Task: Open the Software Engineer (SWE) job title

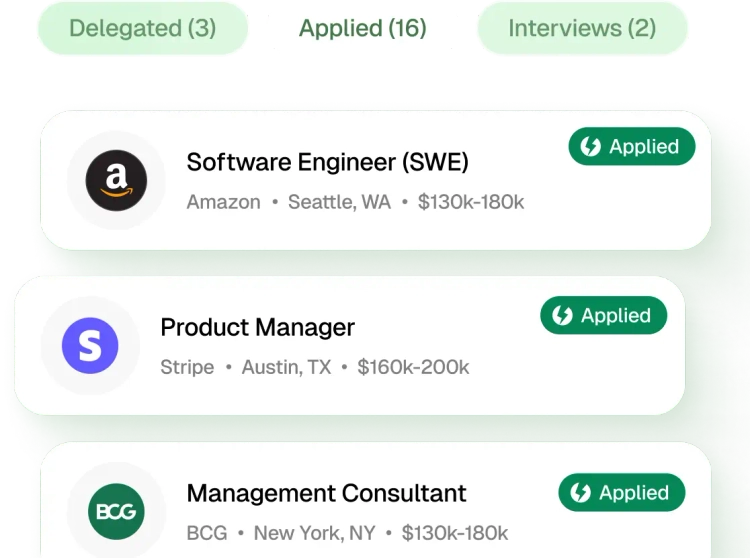Action: coord(327,162)
